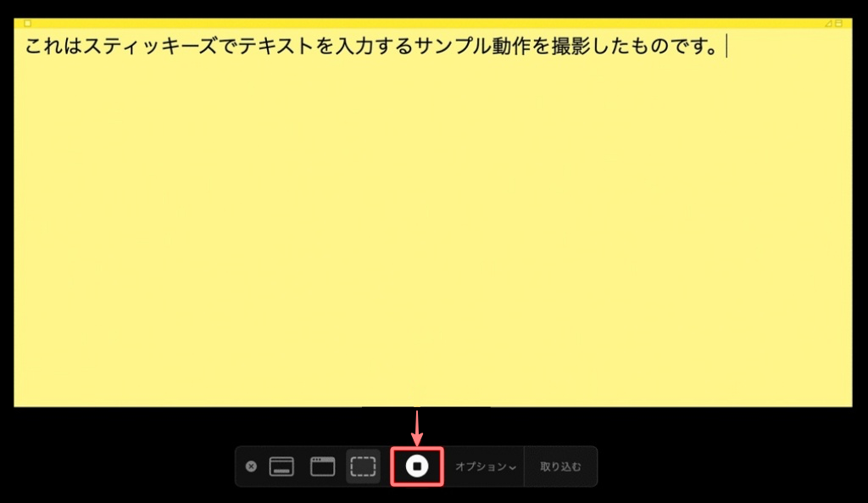Open the オプション dropdown menu
The image size is (868, 503).
click(x=485, y=467)
